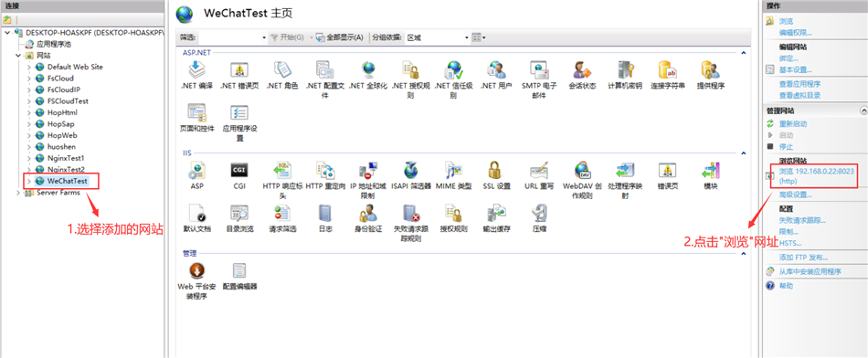Open the .NET 角色 icon
This screenshot has width=868, height=358.
coord(282,70)
